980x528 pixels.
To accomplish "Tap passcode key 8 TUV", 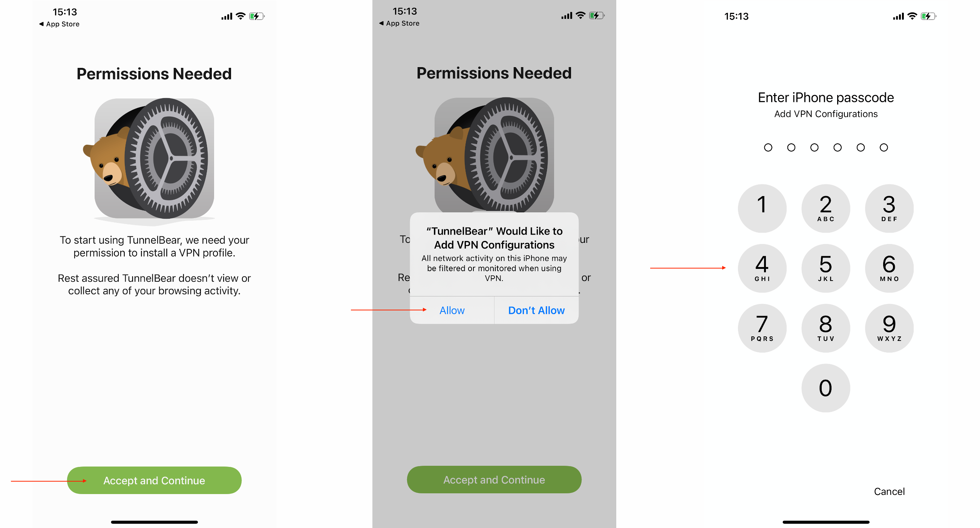I will (825, 328).
